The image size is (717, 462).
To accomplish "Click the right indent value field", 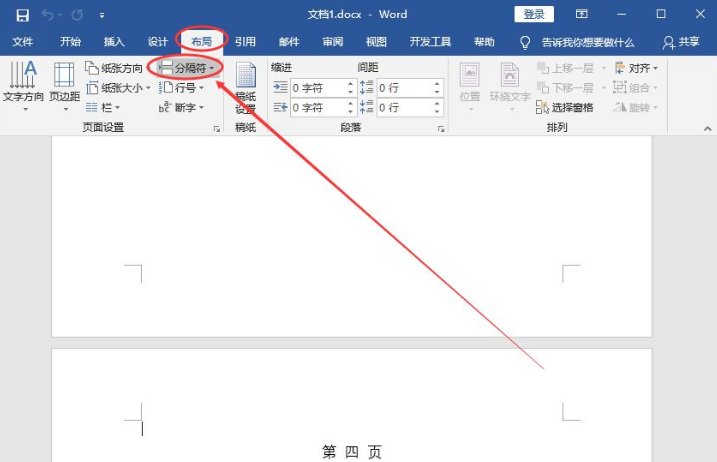I will pos(318,108).
